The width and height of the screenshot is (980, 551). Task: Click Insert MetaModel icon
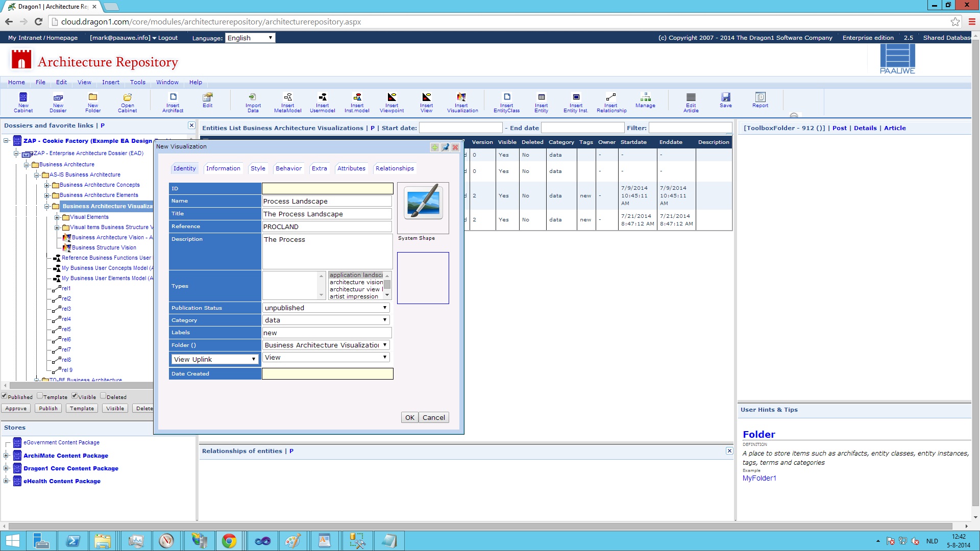pos(288,103)
